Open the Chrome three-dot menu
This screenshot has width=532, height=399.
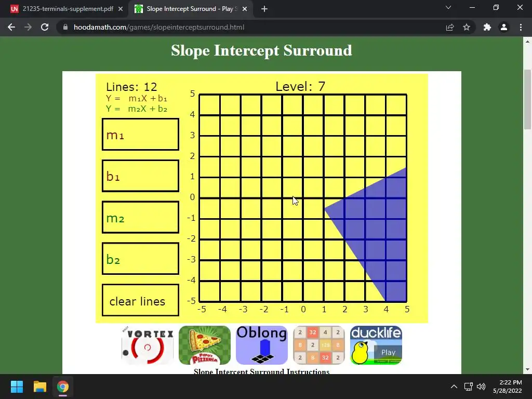point(521,27)
